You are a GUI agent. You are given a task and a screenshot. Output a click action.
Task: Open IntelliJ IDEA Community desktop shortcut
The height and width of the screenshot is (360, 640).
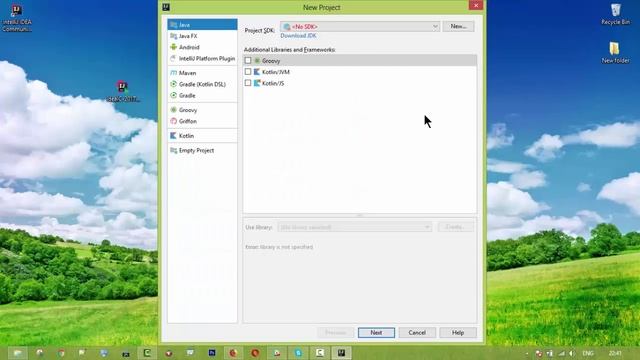pyautogui.click(x=17, y=18)
